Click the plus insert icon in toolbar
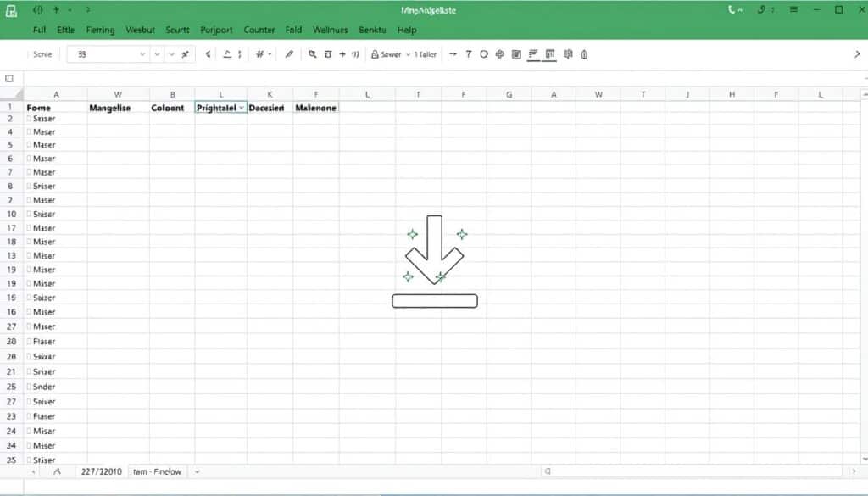 [342, 54]
